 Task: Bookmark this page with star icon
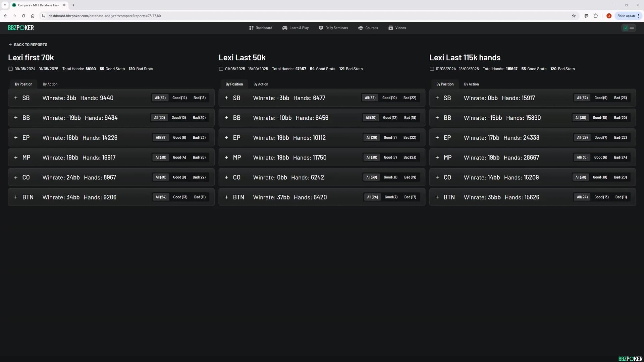[574, 16]
